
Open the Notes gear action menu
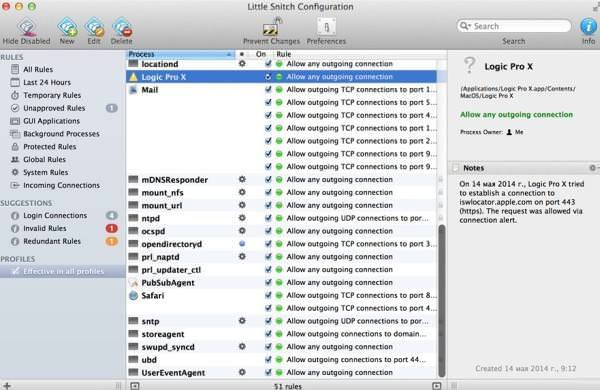click(593, 168)
